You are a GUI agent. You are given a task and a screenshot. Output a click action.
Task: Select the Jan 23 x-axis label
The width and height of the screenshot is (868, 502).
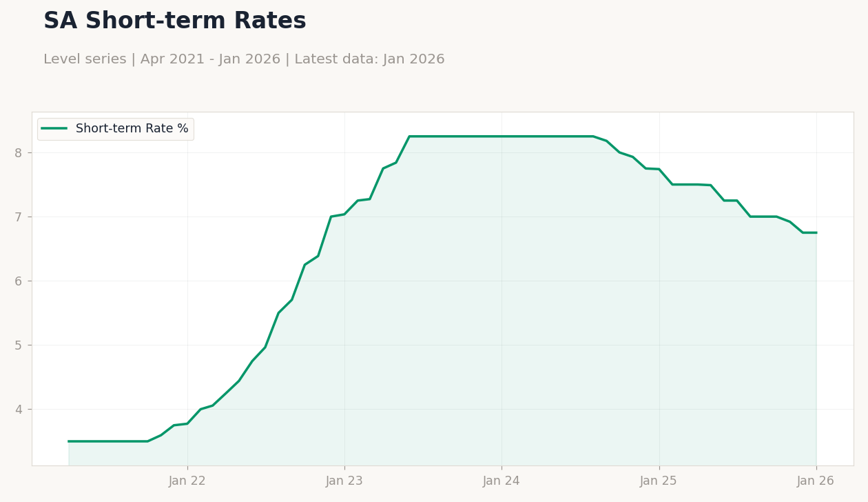[x=344, y=481]
